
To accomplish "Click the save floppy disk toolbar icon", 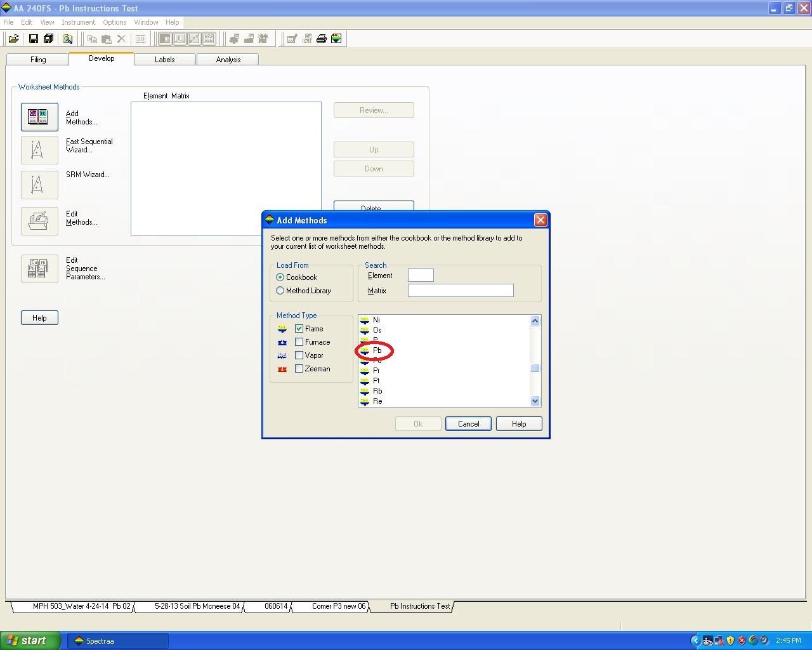I will coord(34,39).
